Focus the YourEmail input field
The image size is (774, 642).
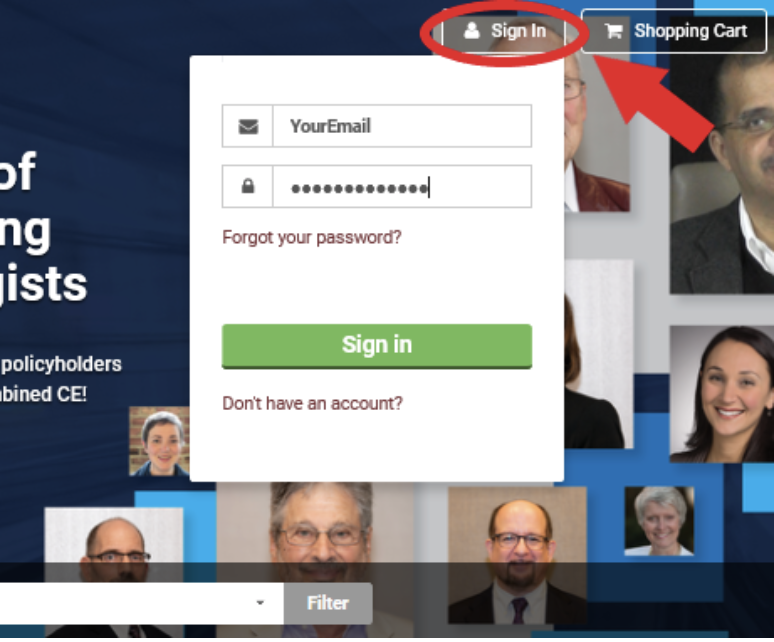(x=402, y=126)
